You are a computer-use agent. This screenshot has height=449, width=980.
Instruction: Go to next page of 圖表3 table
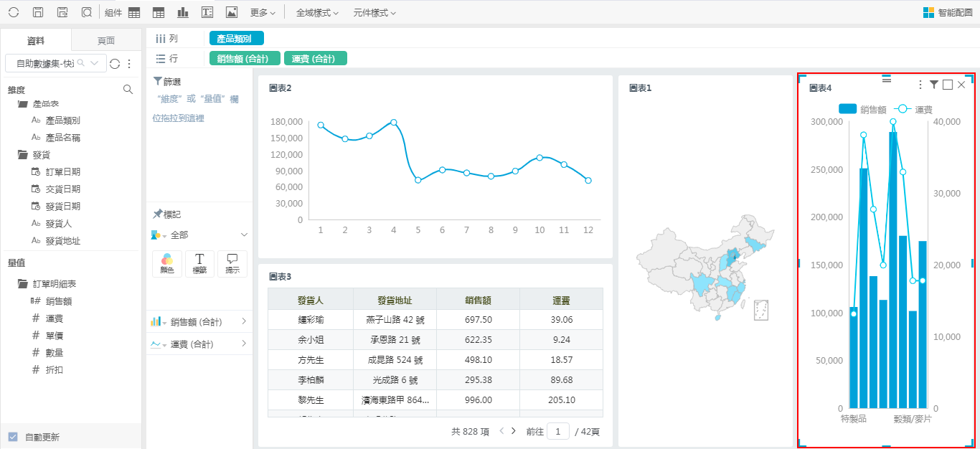pyautogui.click(x=513, y=431)
